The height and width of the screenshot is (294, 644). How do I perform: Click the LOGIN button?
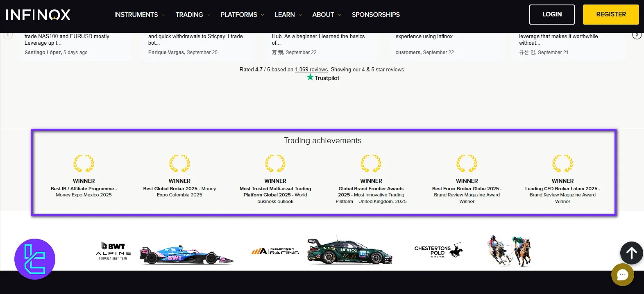pyautogui.click(x=552, y=14)
